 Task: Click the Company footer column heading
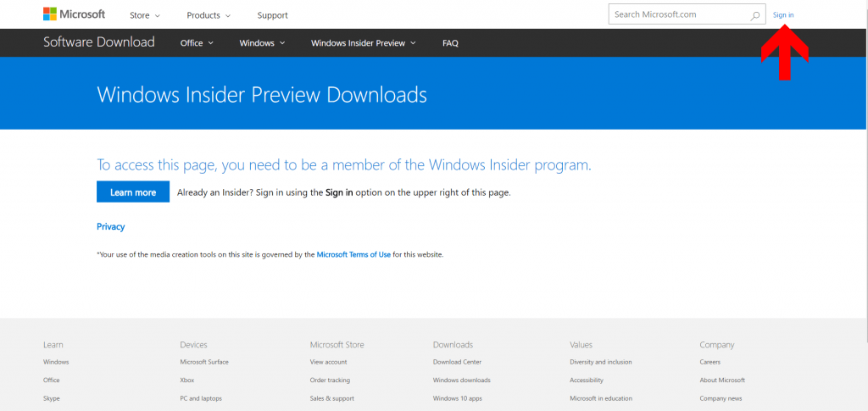717,345
